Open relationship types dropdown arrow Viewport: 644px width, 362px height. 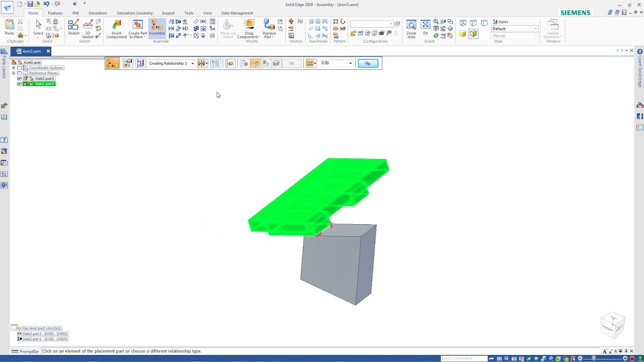click(207, 63)
